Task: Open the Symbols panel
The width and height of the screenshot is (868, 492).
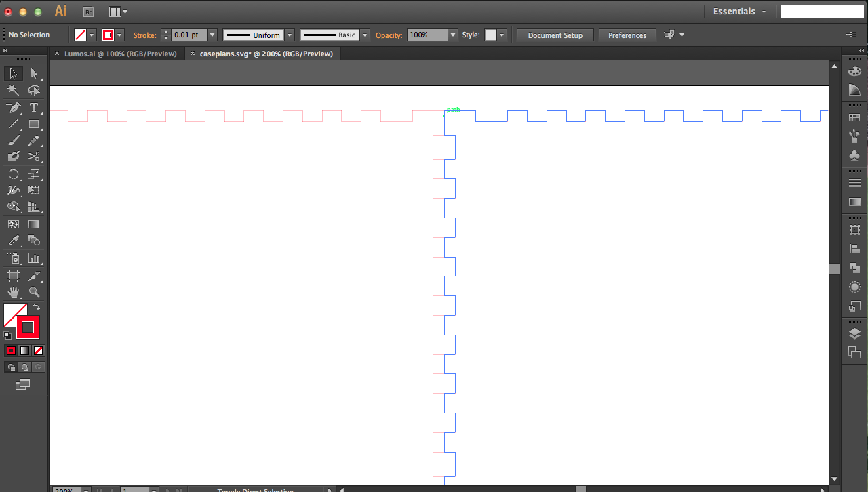Action: pos(854,155)
